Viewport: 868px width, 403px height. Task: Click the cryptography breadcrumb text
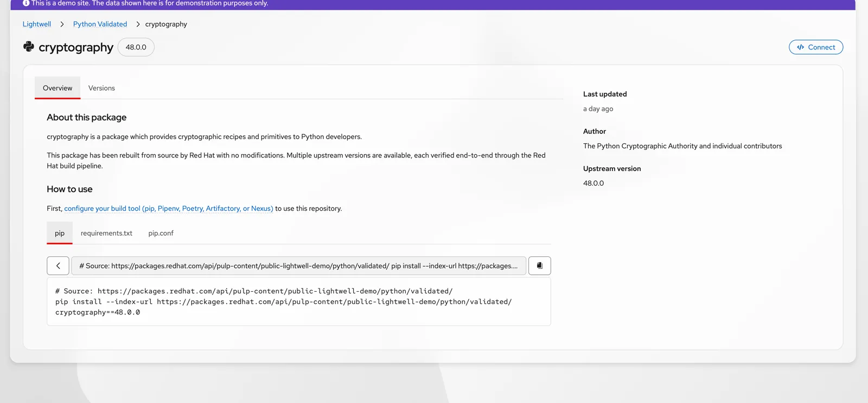(x=166, y=24)
